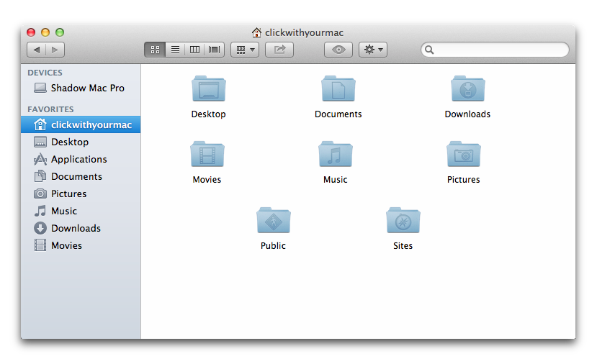Click the 'Pictures' folder name label in main pane

point(463,180)
